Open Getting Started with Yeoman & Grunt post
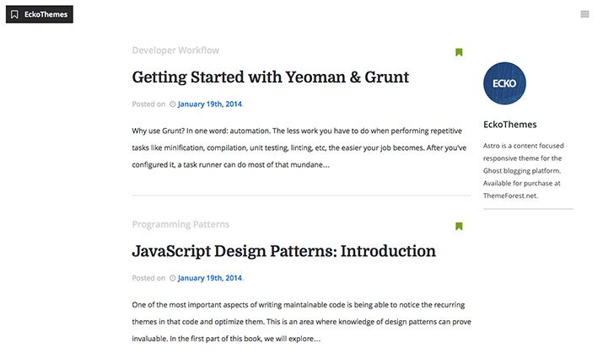603x364 pixels. tap(271, 78)
